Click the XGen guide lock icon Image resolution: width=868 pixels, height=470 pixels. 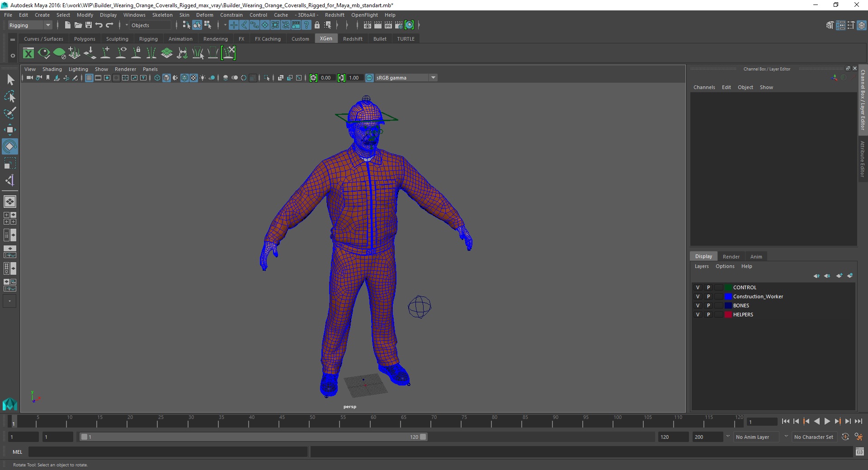point(136,53)
